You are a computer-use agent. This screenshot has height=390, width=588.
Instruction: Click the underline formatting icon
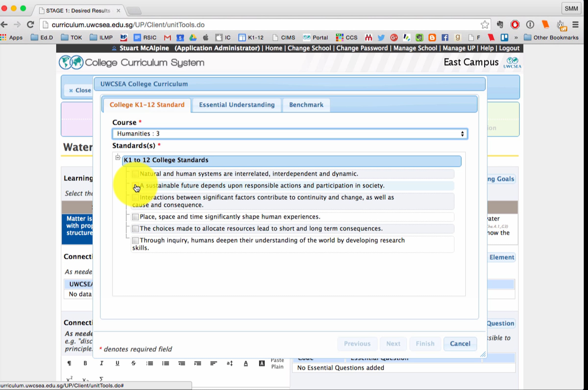[117, 363]
